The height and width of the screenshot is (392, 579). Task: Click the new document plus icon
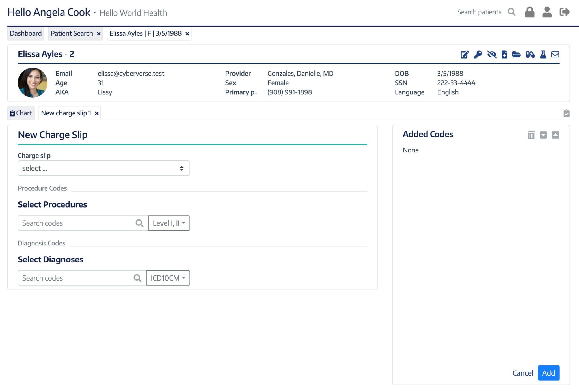(505, 55)
